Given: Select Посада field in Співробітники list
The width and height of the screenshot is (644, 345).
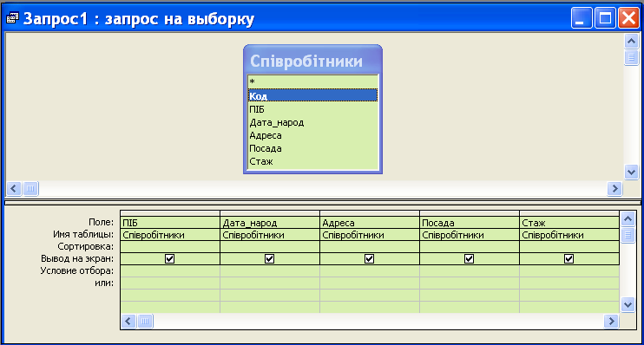Looking at the screenshot, I should click(x=313, y=148).
